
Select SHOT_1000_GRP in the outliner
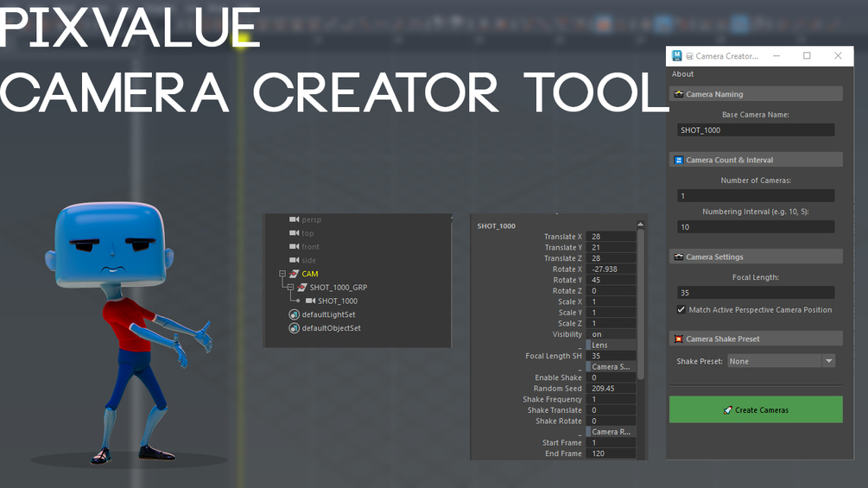click(339, 287)
